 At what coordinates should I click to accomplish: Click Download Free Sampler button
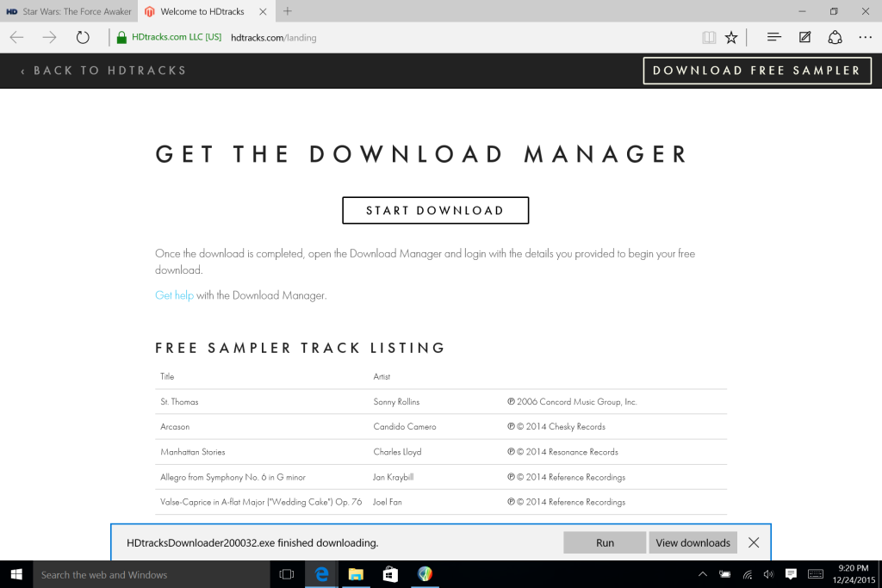point(757,71)
